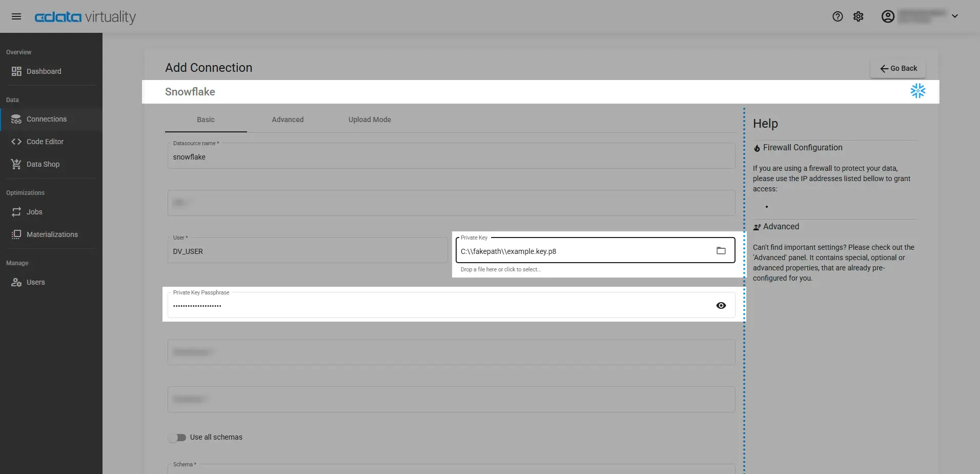Image resolution: width=980 pixels, height=474 pixels.
Task: Click the Private Key Passphrase field
Action: point(451,305)
